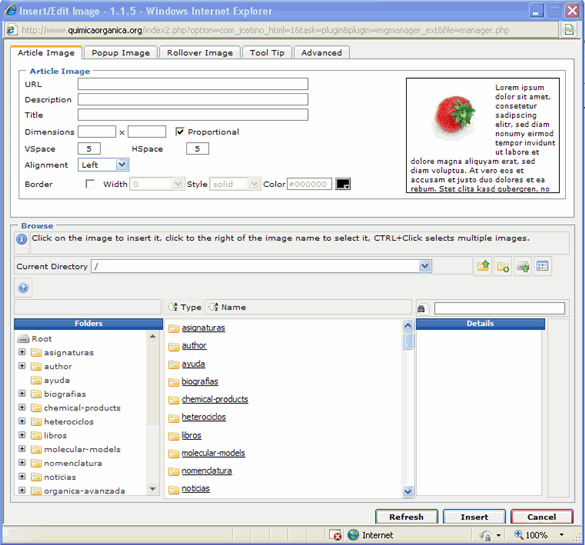
Task: Go up one folder level icon
Action: tap(483, 266)
